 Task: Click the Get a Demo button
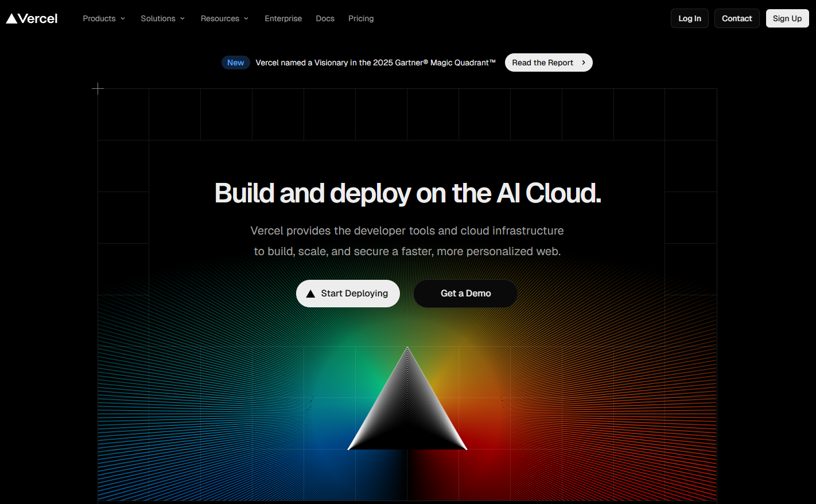[465, 294]
